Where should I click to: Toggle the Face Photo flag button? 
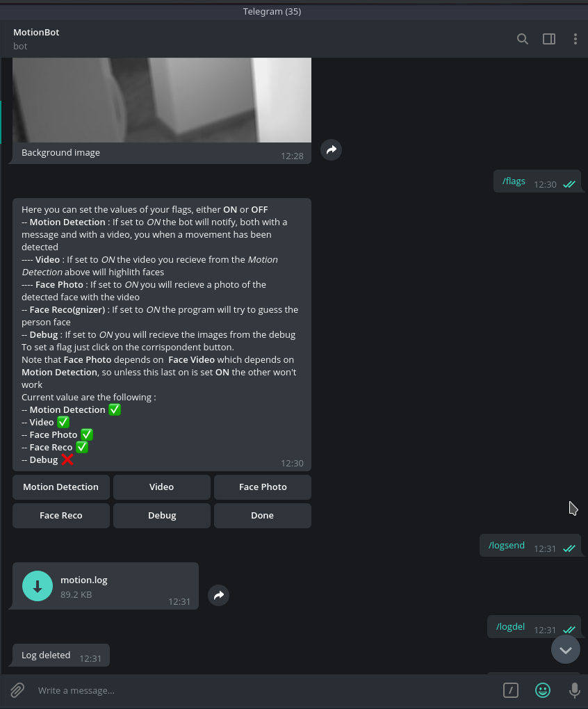pos(263,487)
